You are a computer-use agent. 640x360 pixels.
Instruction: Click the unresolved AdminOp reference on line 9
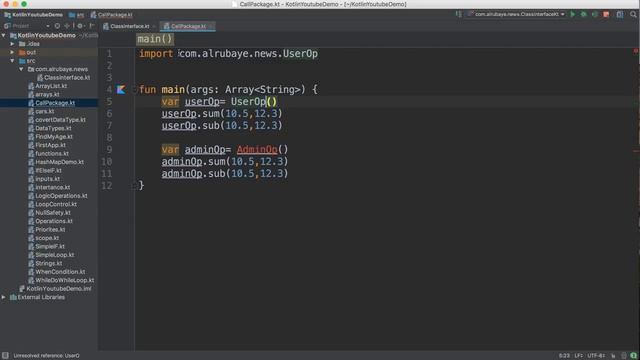point(257,150)
